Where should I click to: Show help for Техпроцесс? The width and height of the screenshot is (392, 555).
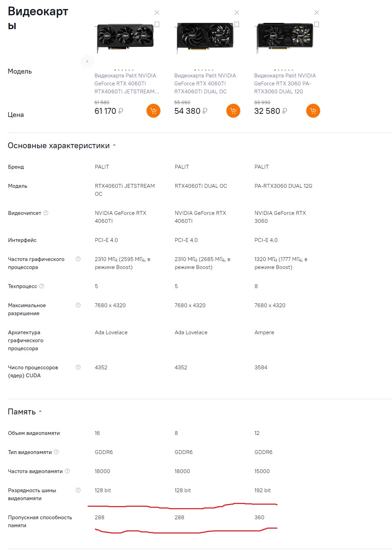[x=42, y=286]
